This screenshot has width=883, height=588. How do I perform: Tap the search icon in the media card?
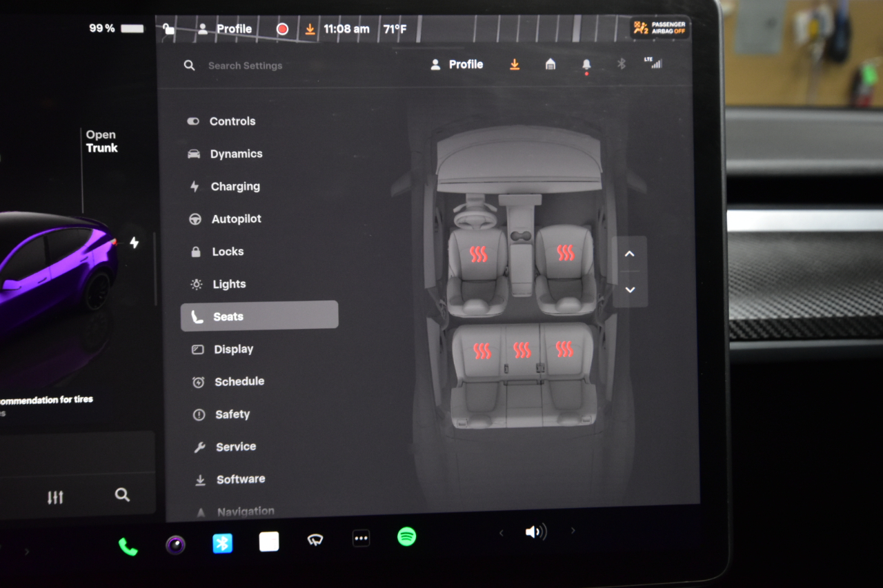[x=122, y=495]
